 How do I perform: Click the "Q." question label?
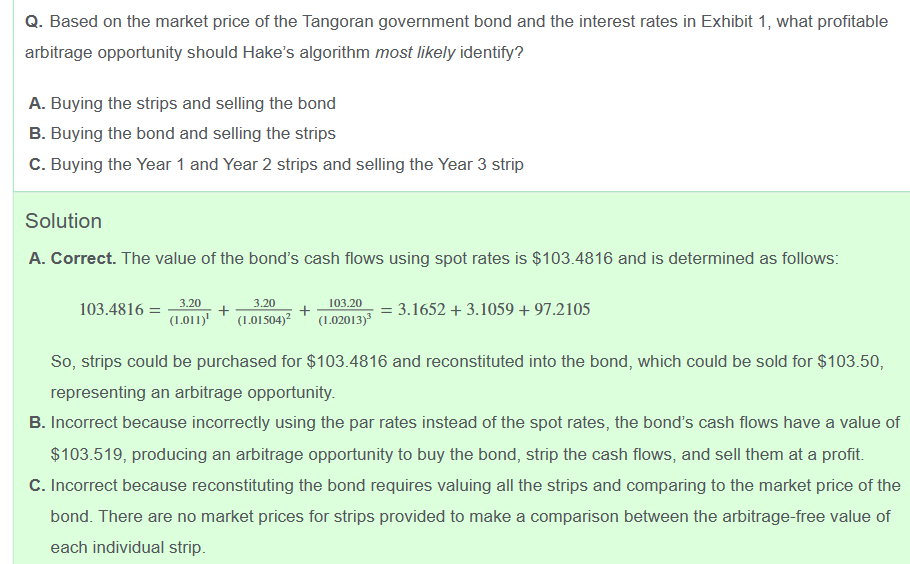tap(35, 21)
